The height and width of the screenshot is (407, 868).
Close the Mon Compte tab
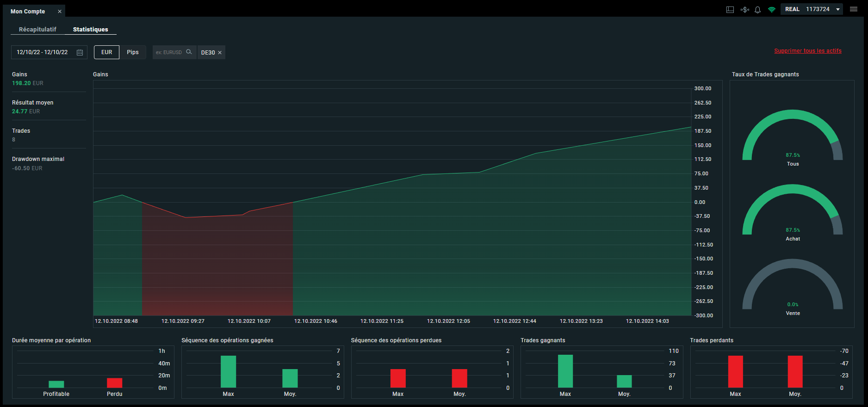[60, 11]
